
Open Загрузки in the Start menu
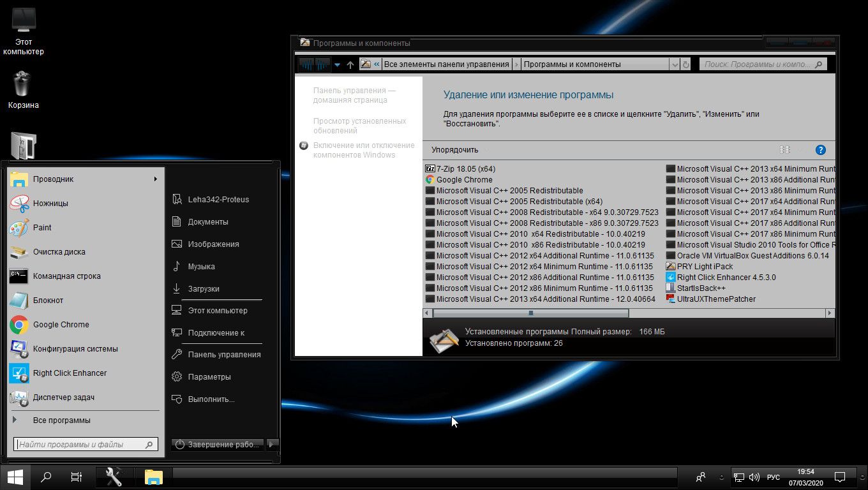point(217,289)
